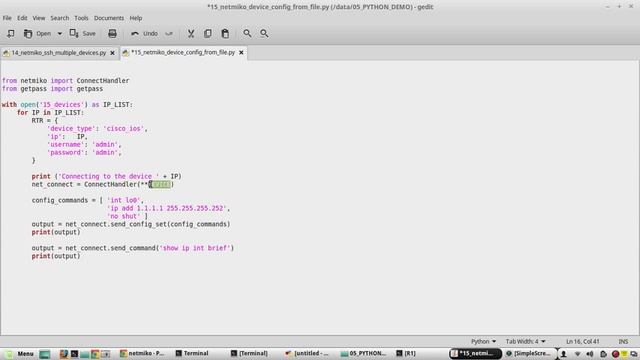Open the Edit menu
Image resolution: width=640 pixels, height=360 pixels.
(22, 18)
